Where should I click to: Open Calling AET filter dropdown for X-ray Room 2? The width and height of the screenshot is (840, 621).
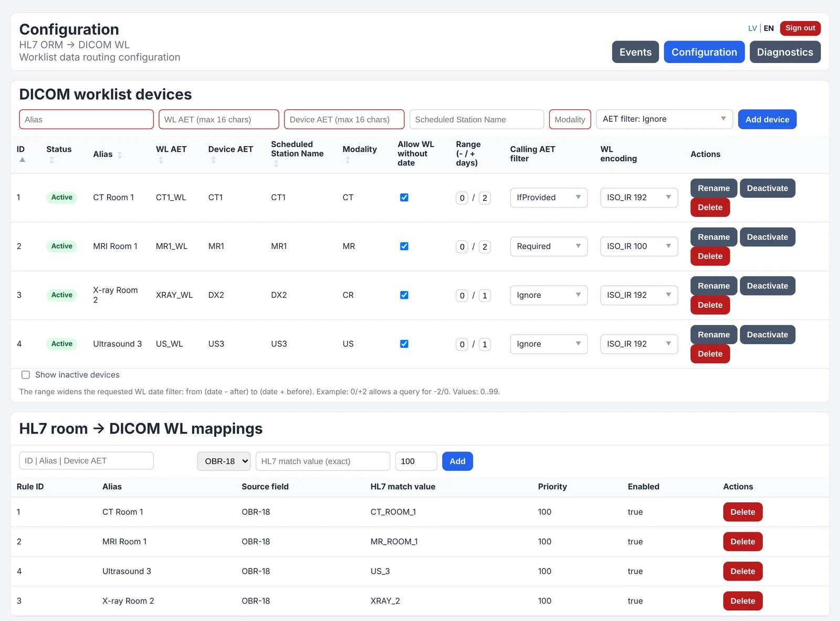click(x=549, y=295)
